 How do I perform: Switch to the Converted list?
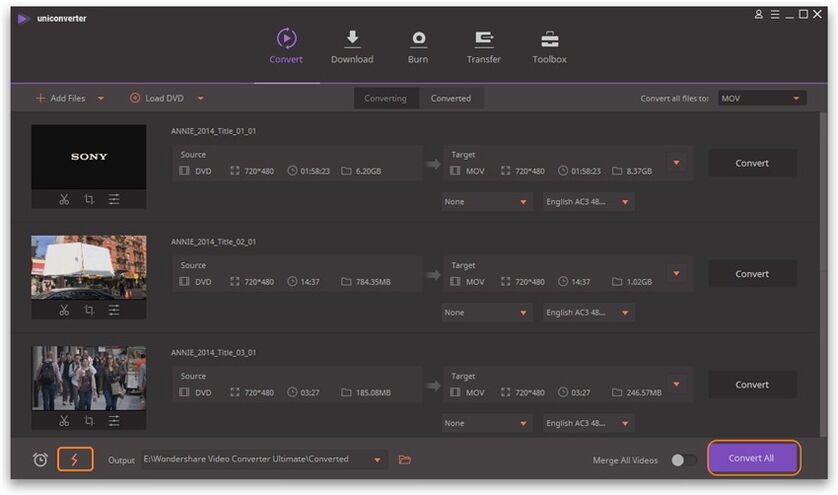point(451,98)
